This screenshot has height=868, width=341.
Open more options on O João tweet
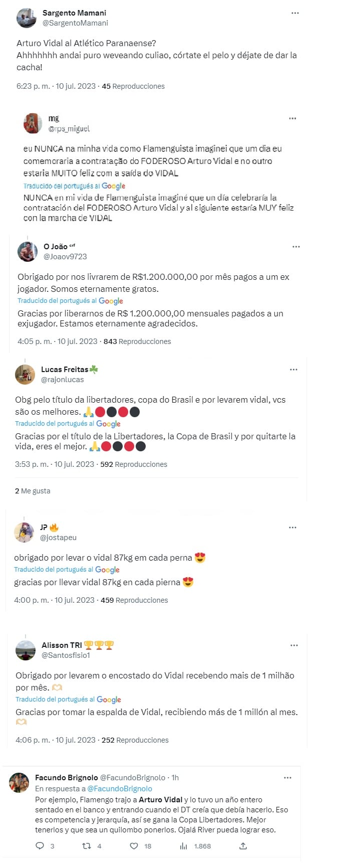[296, 247]
